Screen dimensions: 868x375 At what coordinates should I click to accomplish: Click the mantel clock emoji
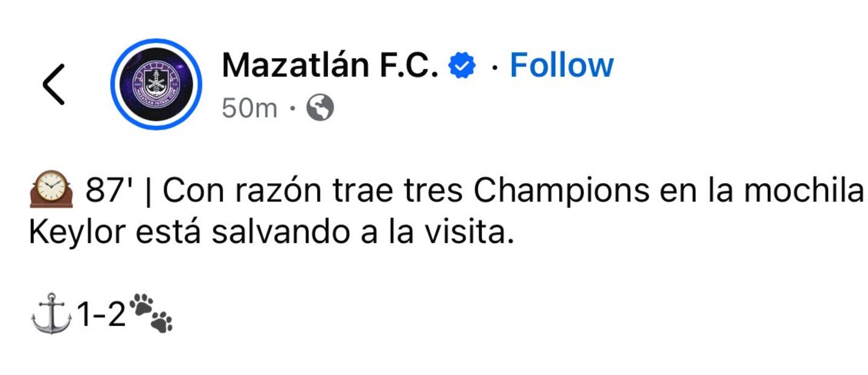51,191
